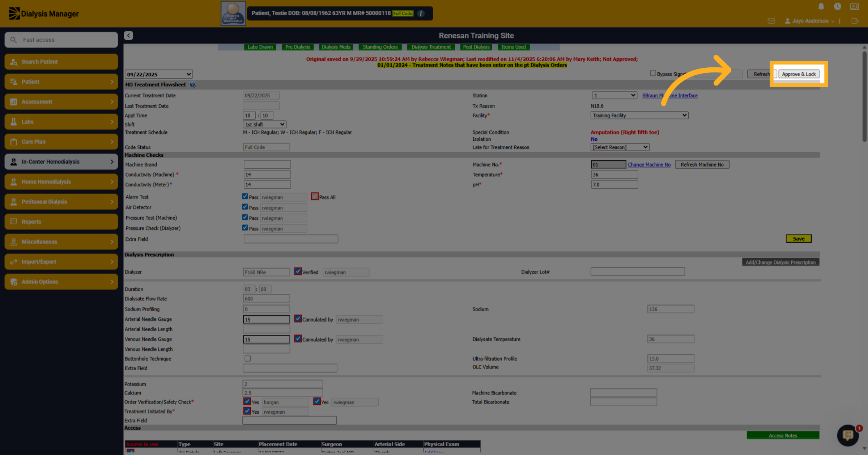Open the Station dropdown

coord(614,95)
